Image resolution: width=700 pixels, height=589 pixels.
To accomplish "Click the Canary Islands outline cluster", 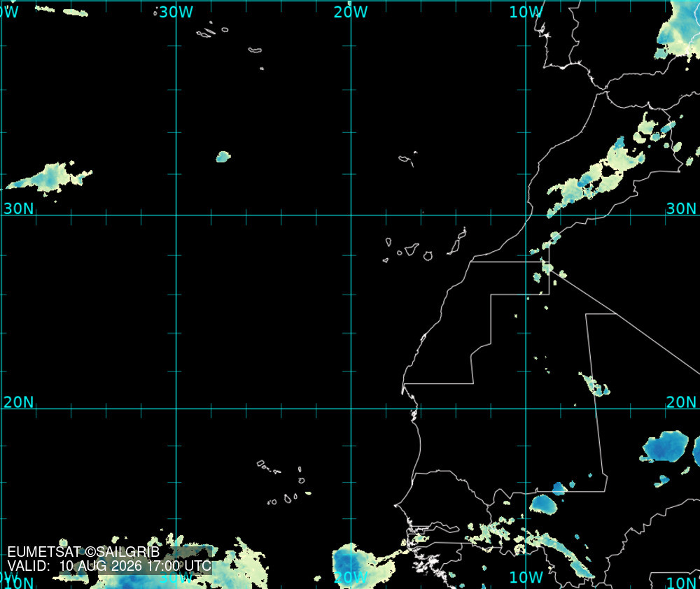I will pyautogui.click(x=424, y=245).
